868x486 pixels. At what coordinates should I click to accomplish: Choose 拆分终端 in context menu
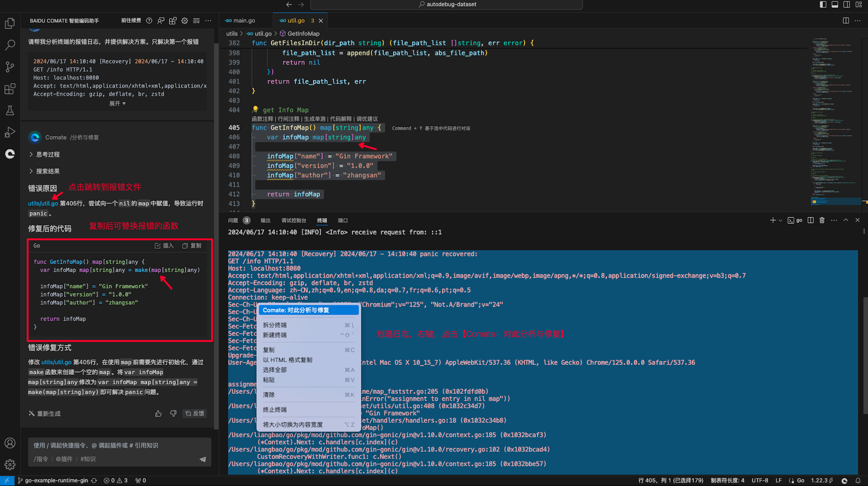309,325
